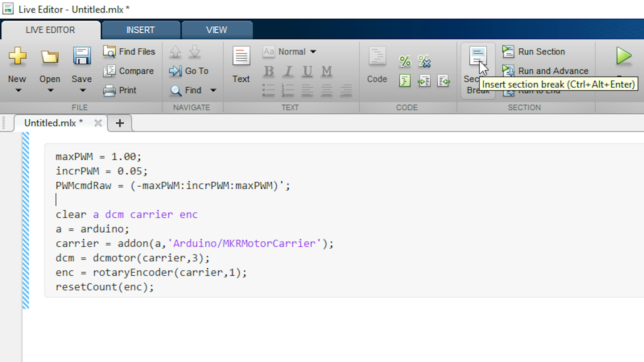Close the Untitled.mlx document tab

point(98,123)
